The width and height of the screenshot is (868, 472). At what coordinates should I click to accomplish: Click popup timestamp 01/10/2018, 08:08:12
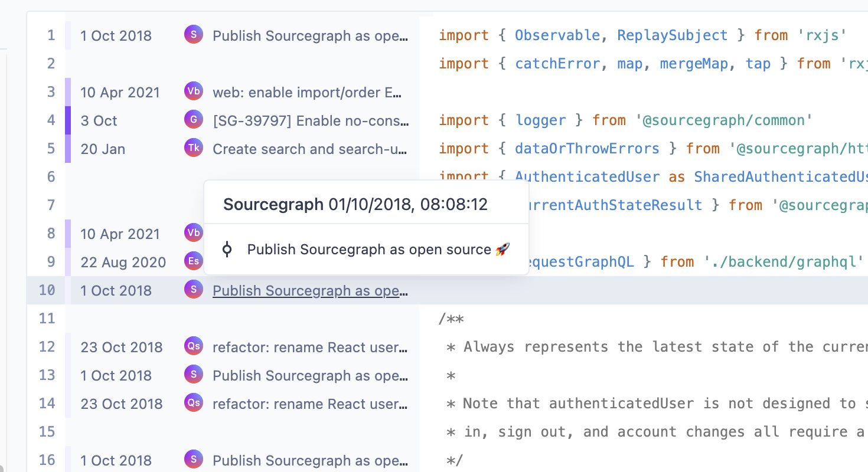click(x=409, y=205)
